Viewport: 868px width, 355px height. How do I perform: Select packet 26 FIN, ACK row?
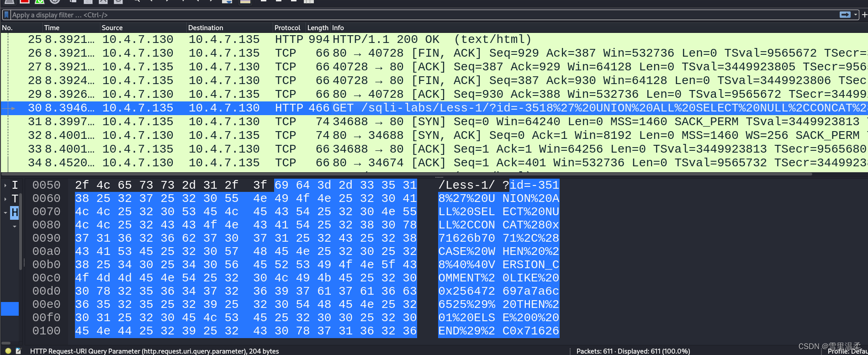point(434,53)
